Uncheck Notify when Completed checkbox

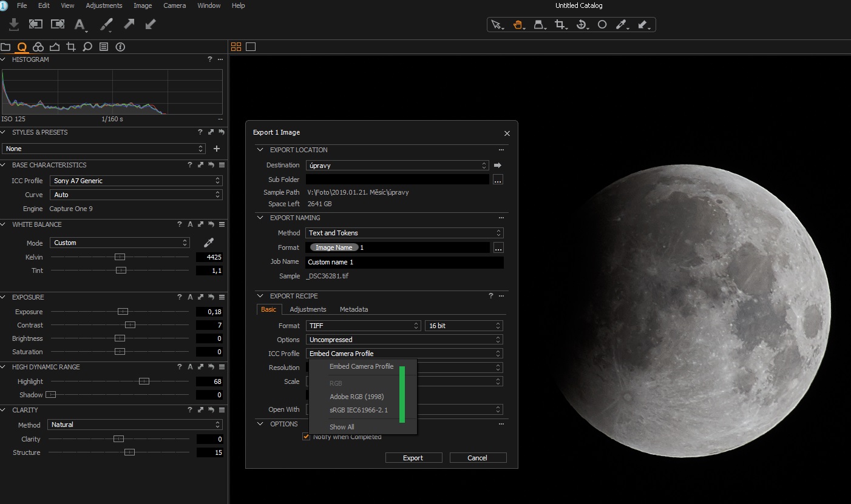click(x=306, y=437)
